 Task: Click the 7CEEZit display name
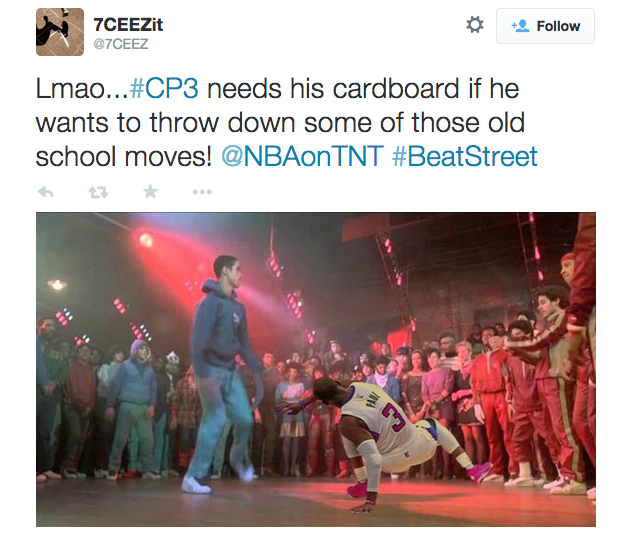coord(128,23)
